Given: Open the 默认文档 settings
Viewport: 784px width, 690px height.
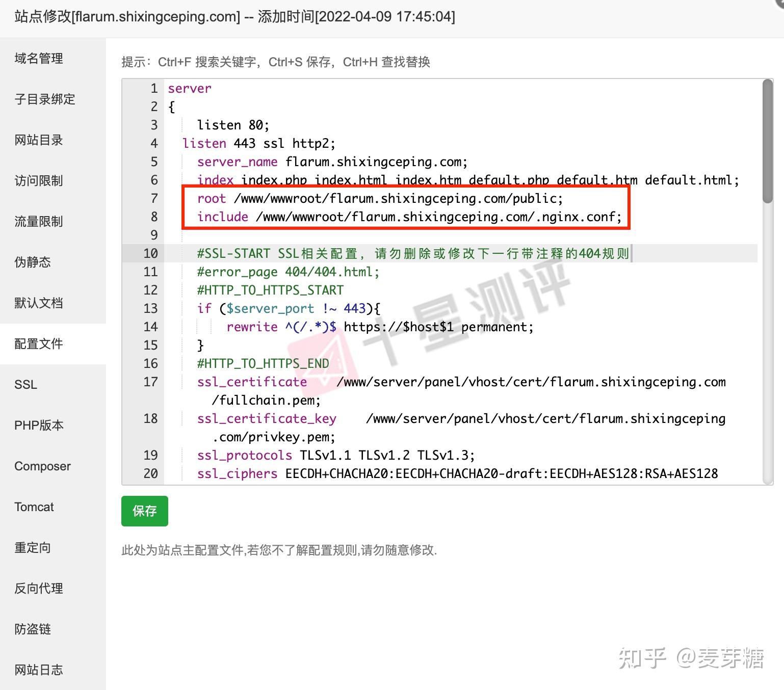Looking at the screenshot, I should point(38,303).
